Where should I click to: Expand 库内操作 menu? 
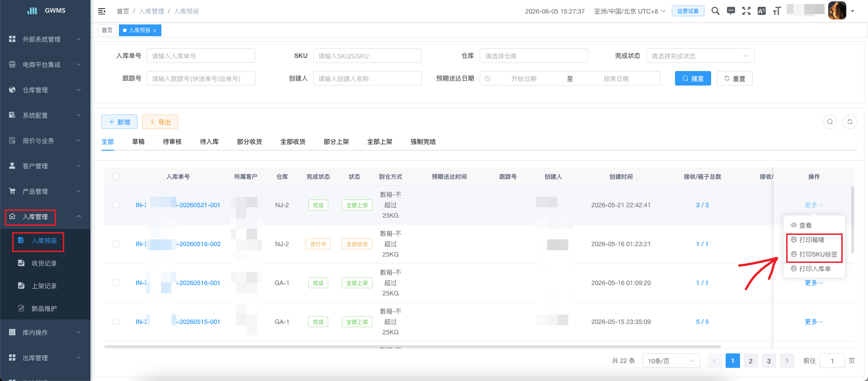(x=45, y=333)
